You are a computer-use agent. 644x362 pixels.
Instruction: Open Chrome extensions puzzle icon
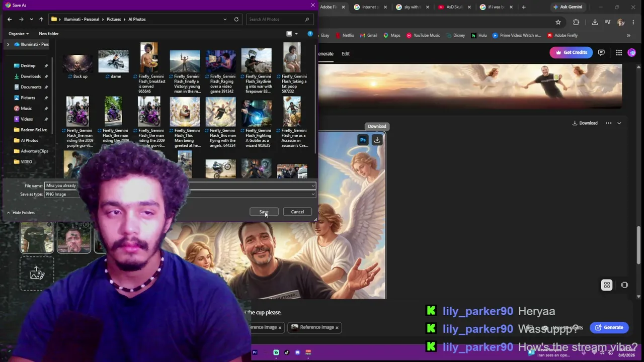click(576, 22)
